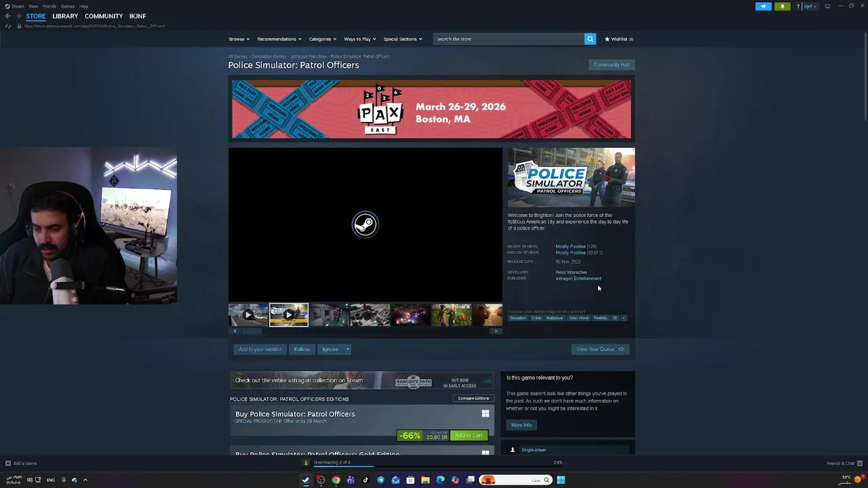Open the Games menu
The image size is (868, 488).
[x=68, y=6]
